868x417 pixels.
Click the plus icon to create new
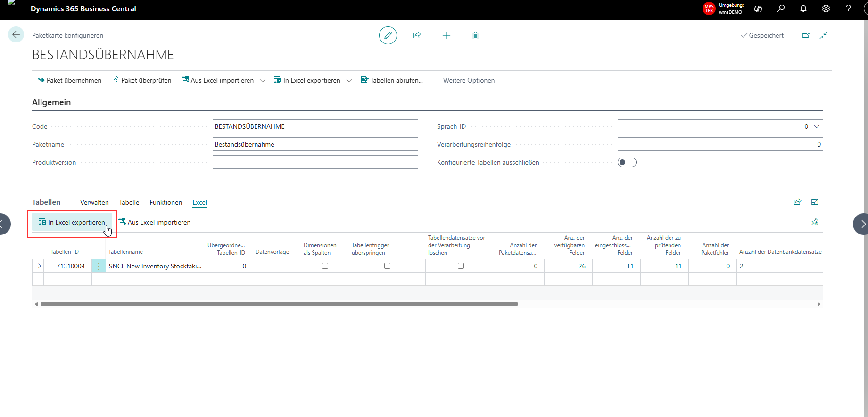tap(446, 35)
